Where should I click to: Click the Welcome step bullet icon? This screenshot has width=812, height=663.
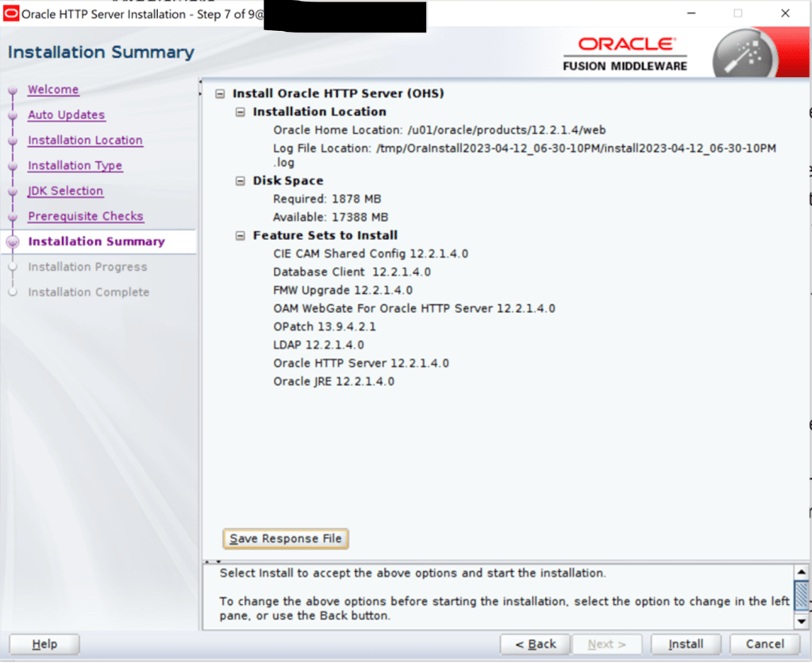(x=12, y=91)
